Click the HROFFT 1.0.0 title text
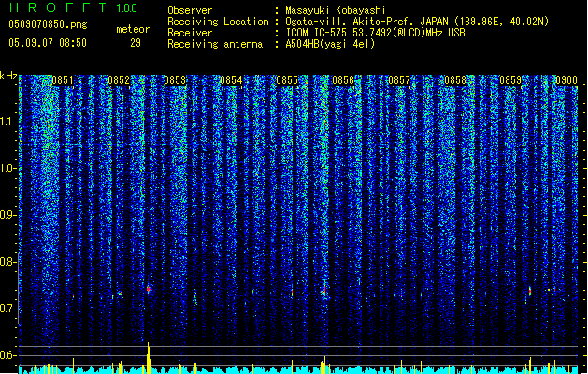The image size is (588, 374). (x=73, y=7)
